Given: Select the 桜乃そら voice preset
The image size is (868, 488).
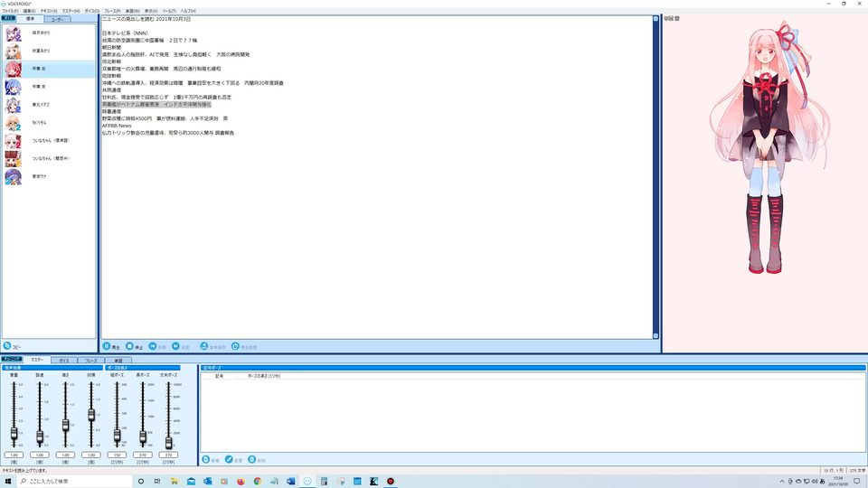Looking at the screenshot, I should pos(49,123).
